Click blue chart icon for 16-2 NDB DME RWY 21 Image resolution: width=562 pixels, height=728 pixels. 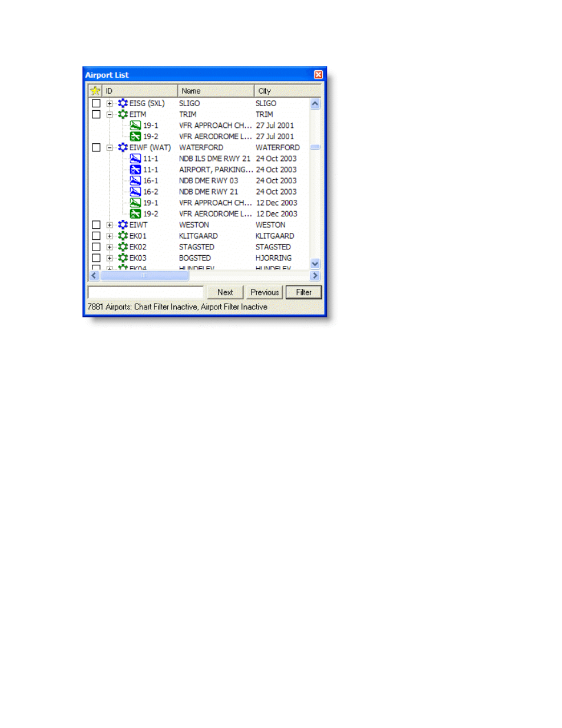point(135,192)
